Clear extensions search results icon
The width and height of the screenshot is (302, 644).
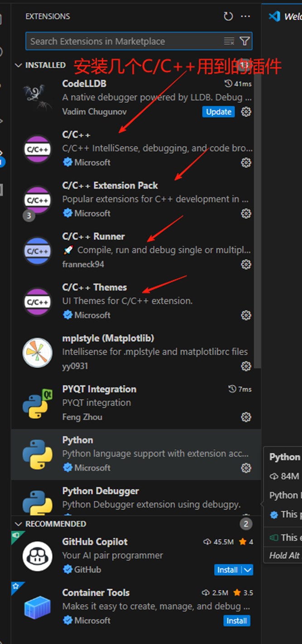click(x=229, y=41)
